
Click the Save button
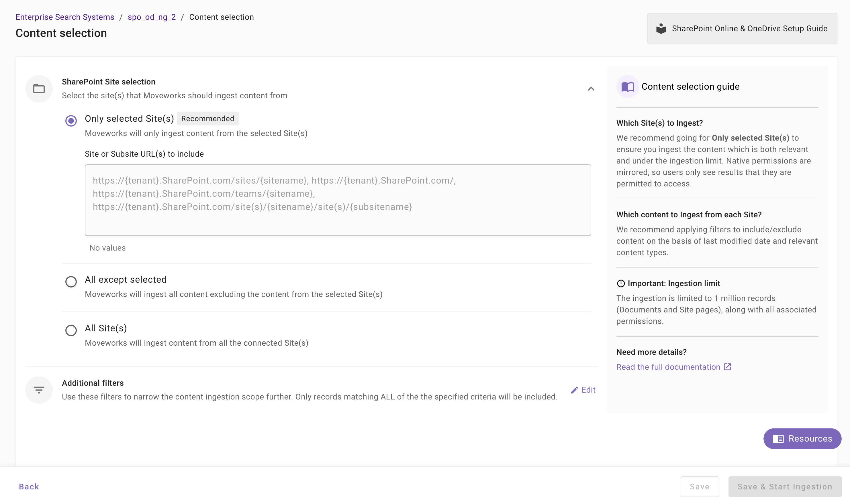pyautogui.click(x=700, y=486)
